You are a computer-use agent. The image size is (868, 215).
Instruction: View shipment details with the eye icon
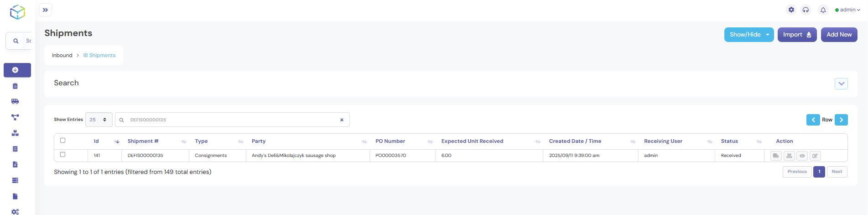pos(802,156)
